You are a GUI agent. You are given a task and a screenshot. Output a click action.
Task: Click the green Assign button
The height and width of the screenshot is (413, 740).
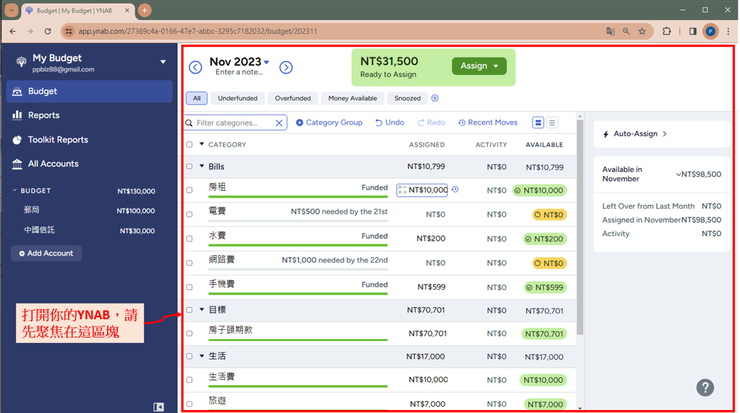tap(479, 66)
